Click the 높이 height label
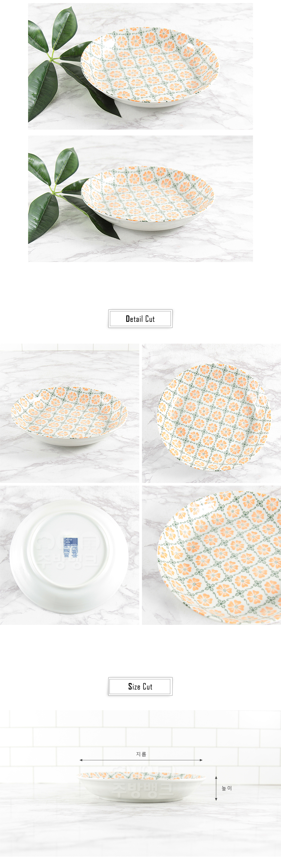The height and width of the screenshot is (868, 281). [x=227, y=788]
